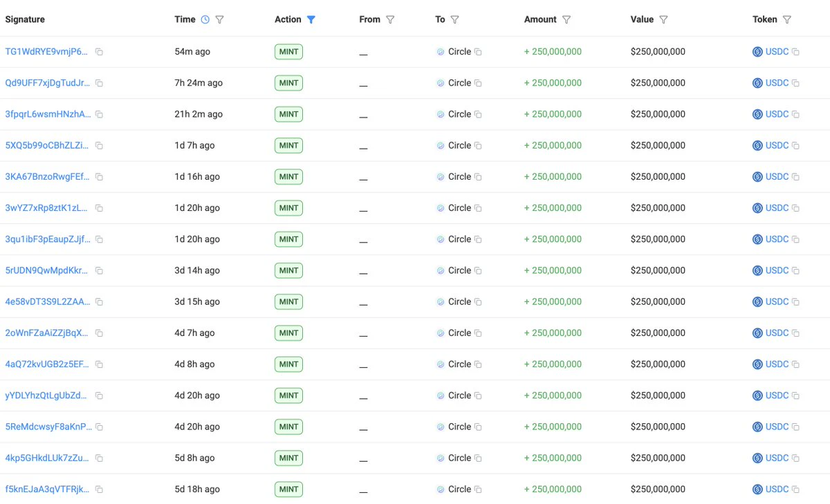The width and height of the screenshot is (830, 504).
Task: Click the MINT badge in the 3d 15h ago row
Action: (288, 302)
